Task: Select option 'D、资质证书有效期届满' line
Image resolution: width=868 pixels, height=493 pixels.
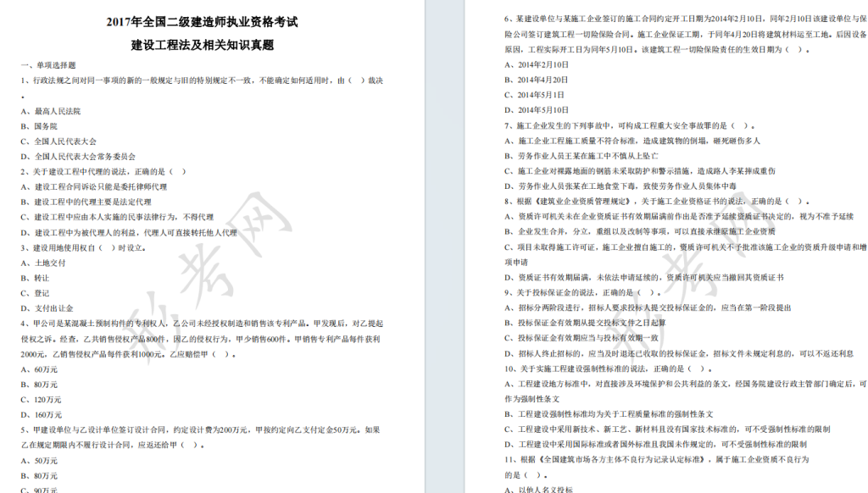Action: [644, 278]
